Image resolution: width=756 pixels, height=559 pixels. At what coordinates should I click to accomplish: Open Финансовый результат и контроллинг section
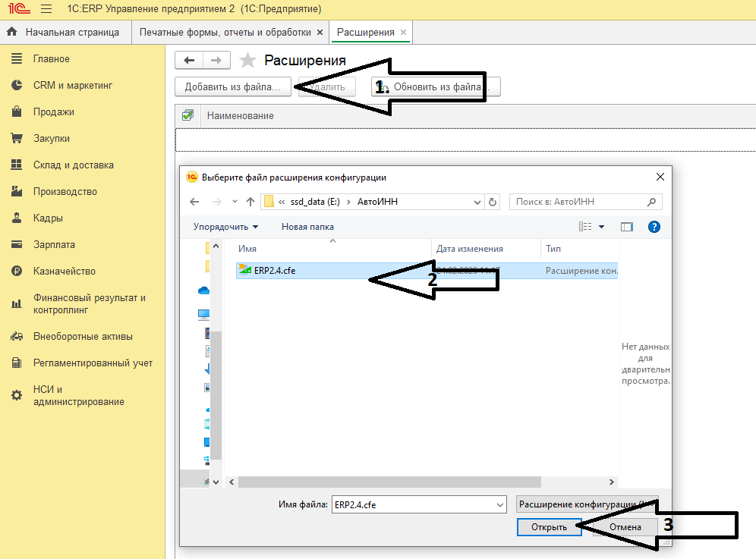90,303
